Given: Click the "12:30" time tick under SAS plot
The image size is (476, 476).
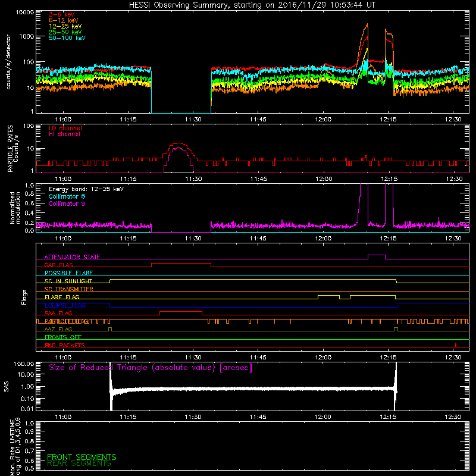Looking at the screenshot, I should 453,417.
